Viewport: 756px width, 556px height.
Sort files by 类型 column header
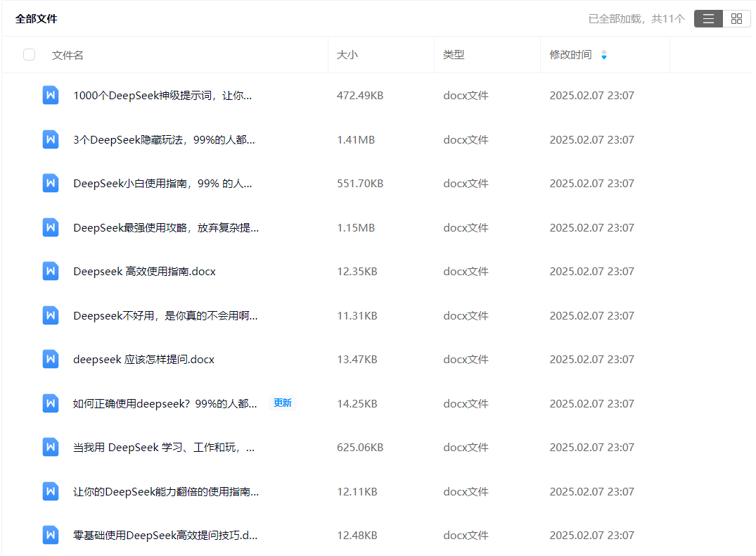tap(454, 55)
